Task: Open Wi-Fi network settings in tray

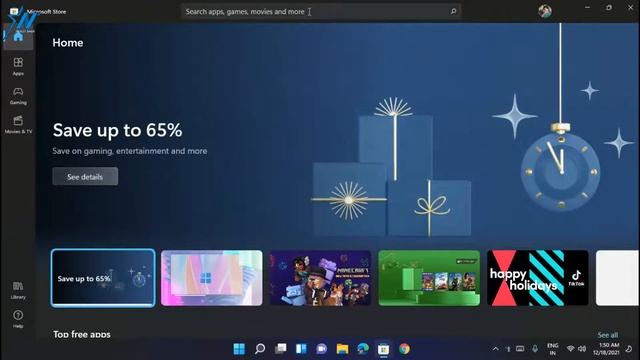Action: [x=571, y=349]
